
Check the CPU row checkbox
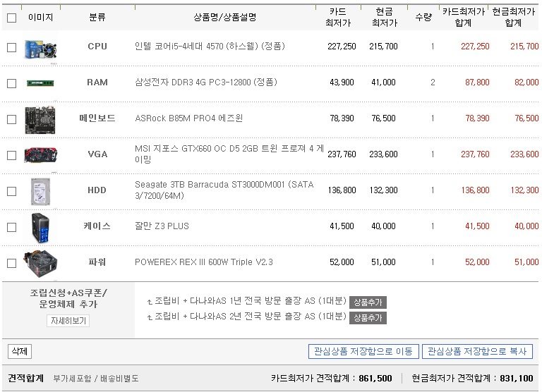pyautogui.click(x=12, y=47)
